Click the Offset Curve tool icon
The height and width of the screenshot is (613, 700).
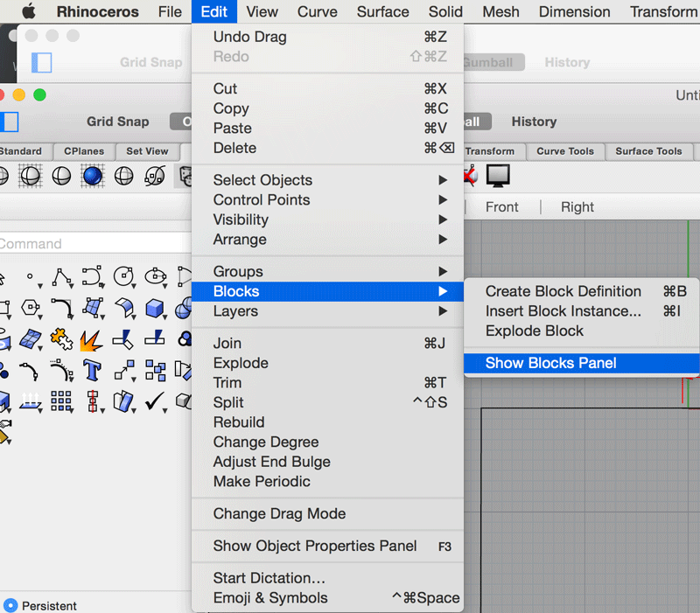coord(61,370)
